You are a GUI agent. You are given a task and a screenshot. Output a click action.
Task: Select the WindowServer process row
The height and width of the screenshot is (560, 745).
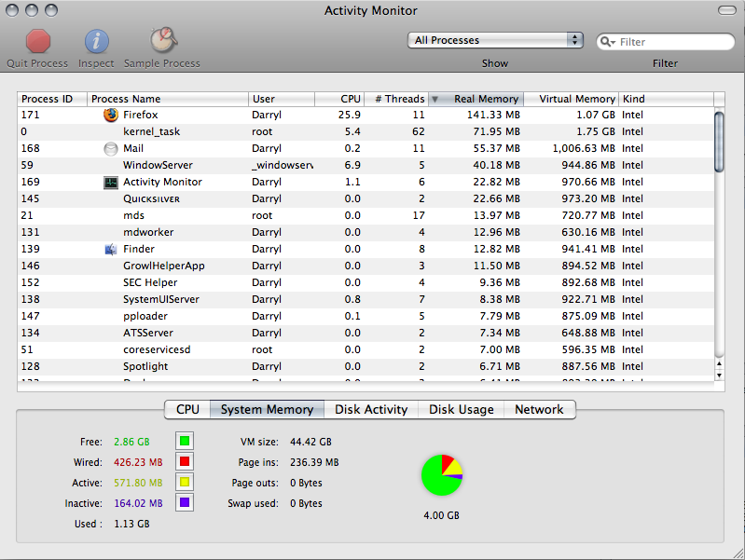coord(366,165)
